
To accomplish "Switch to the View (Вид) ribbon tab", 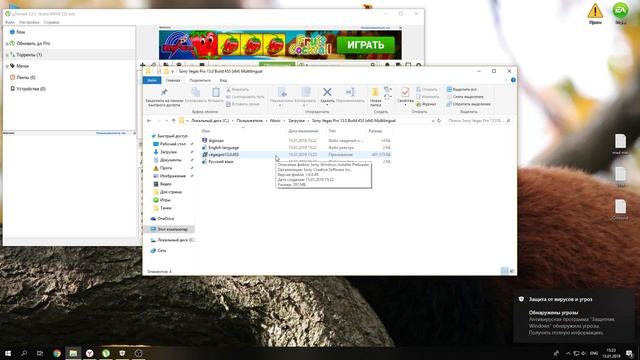I will [x=223, y=80].
